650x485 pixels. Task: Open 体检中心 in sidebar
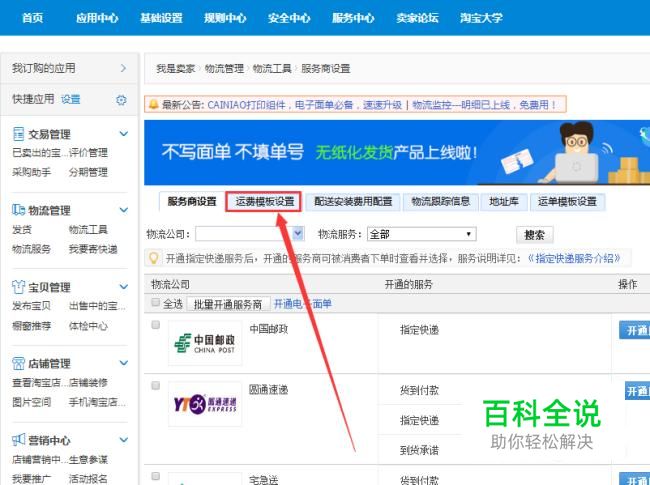pyautogui.click(x=88, y=325)
